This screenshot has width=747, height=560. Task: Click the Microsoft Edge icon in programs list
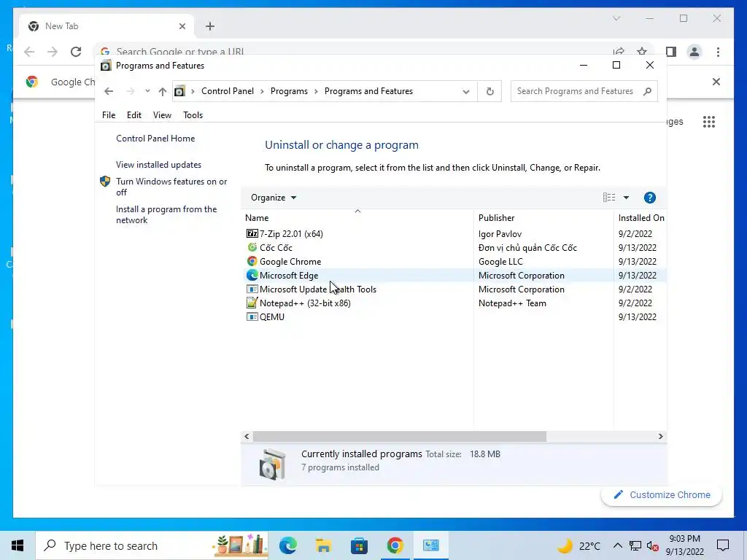[x=252, y=275]
